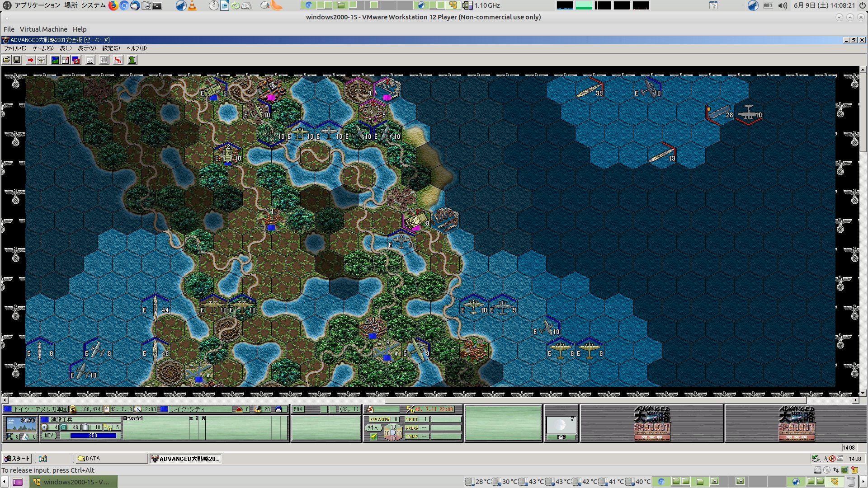This screenshot has width=868, height=488.
Task: Click the ALL units toolbar icon
Action: pos(104,60)
